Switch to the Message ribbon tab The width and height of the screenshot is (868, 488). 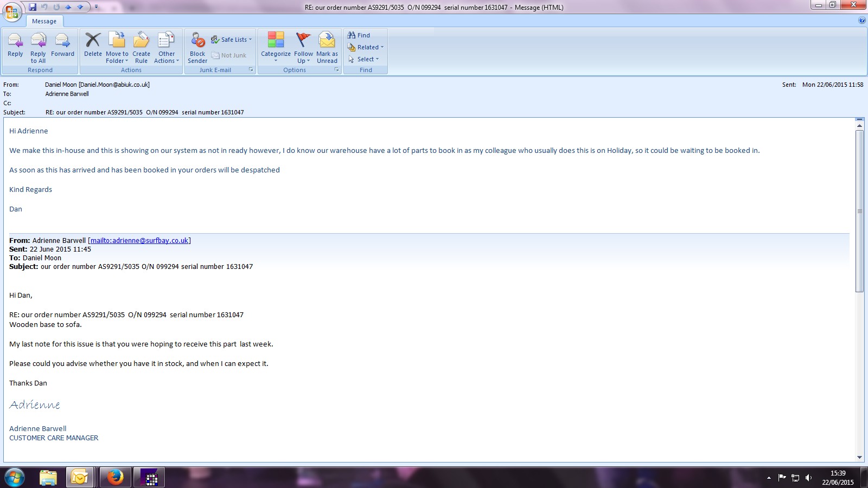coord(44,21)
